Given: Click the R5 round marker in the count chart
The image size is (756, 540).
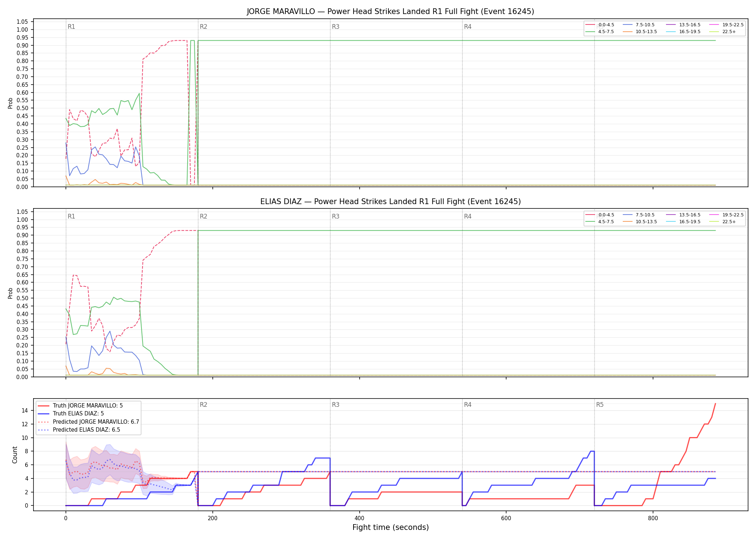Looking at the screenshot, I should [600, 405].
